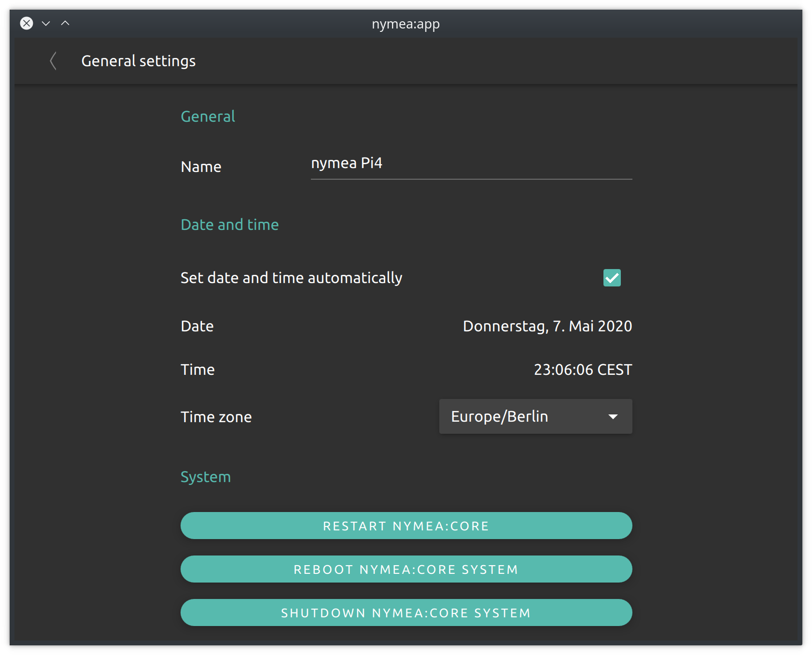This screenshot has height=655, width=812.
Task: Click the 'Name' label
Action: [201, 167]
